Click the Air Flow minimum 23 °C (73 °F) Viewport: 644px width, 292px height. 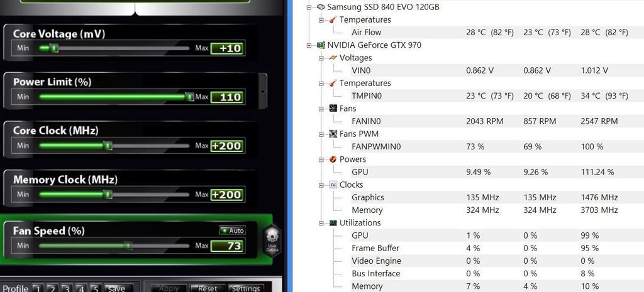(547, 33)
